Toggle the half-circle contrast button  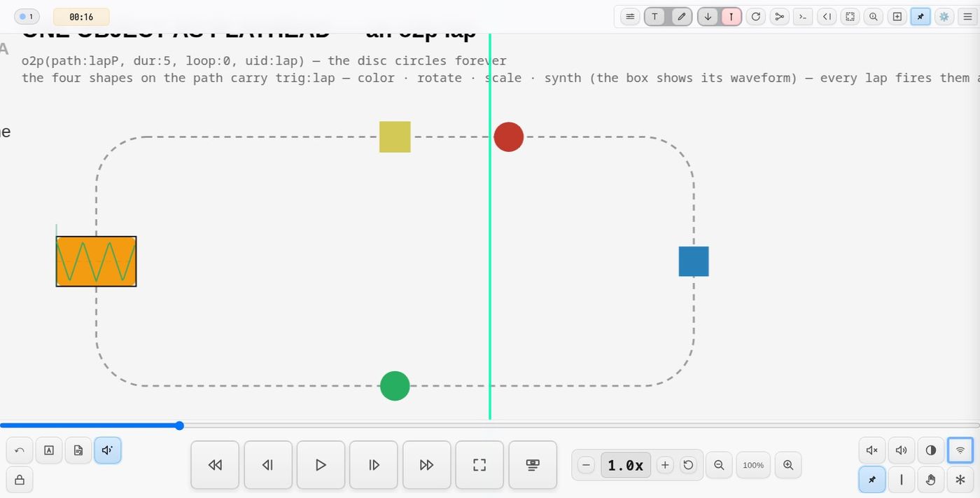point(931,450)
